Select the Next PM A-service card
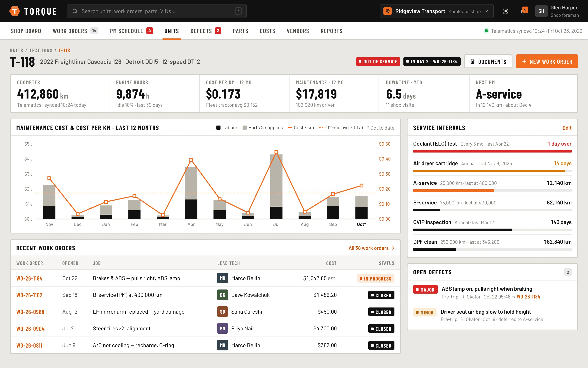The image size is (588, 368). click(523, 93)
